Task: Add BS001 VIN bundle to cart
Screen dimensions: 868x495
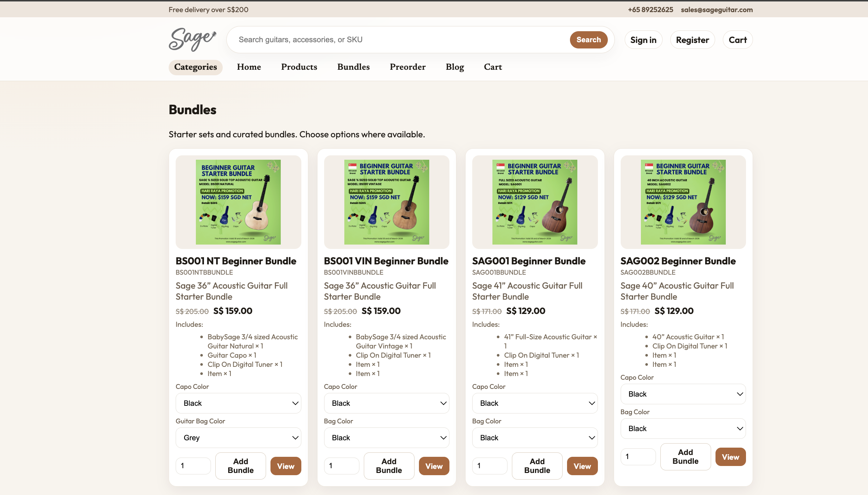Action: tap(389, 466)
